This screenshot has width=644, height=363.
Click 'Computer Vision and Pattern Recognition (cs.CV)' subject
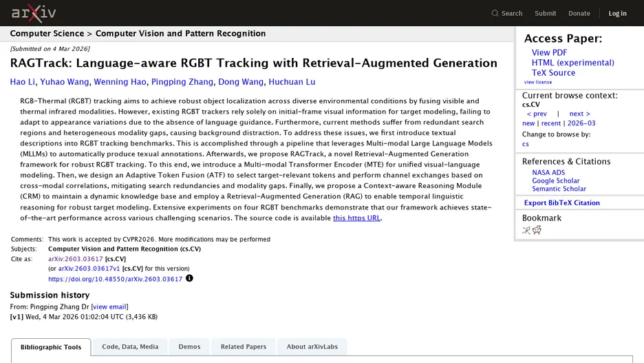125,249
